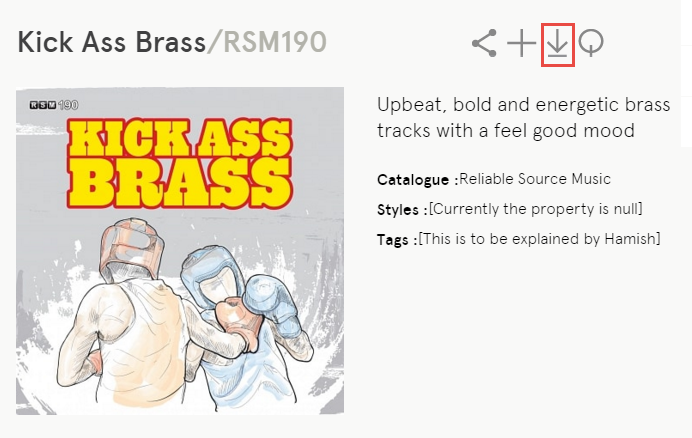Download the album using the red-boxed arrow icon
692x438 pixels.
tap(557, 45)
